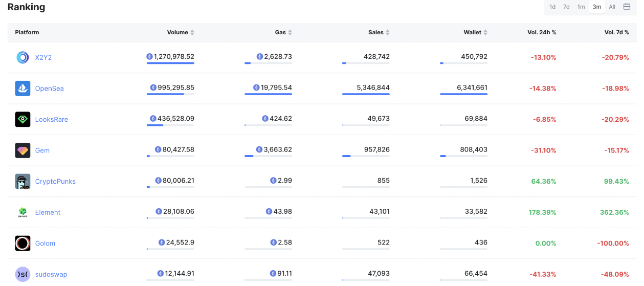Open the CryptoPunks platform link
This screenshot has width=644, height=286.
(55, 182)
